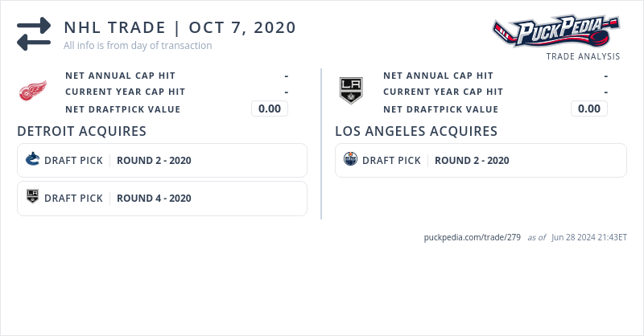The height and width of the screenshot is (336, 644).
Task: Click the Detroit Red Wings team logo
Action: pos(33,92)
